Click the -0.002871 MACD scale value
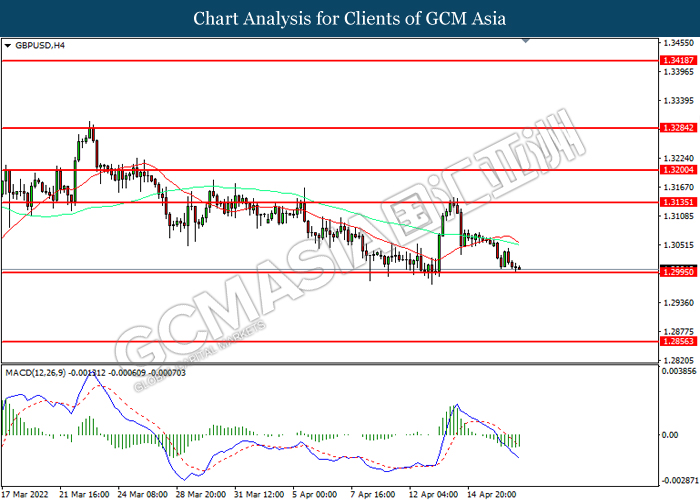This screenshot has height=500, width=700. [x=679, y=480]
